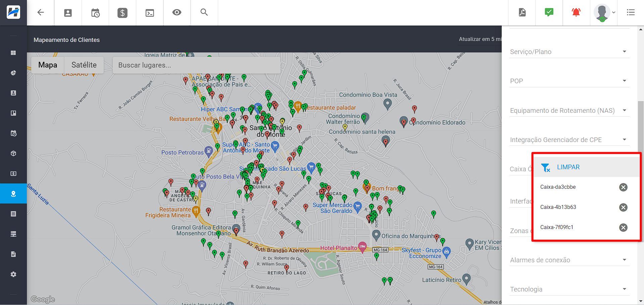
Task: Expand Equipamento de Roteamento (NAS) dropdown
Action: (569, 111)
